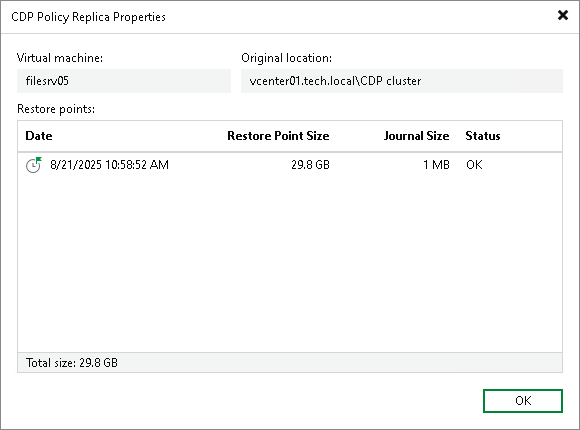The width and height of the screenshot is (580, 430).
Task: Click the CDP Policy Replica Properties title bar
Action: click(x=281, y=17)
